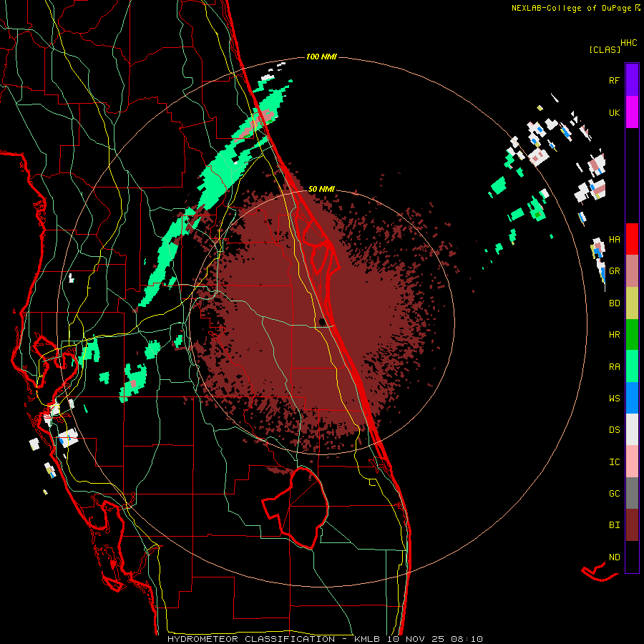This screenshot has width=644, height=644.
Task: Click the blue WS legend swatch
Action: point(632,398)
